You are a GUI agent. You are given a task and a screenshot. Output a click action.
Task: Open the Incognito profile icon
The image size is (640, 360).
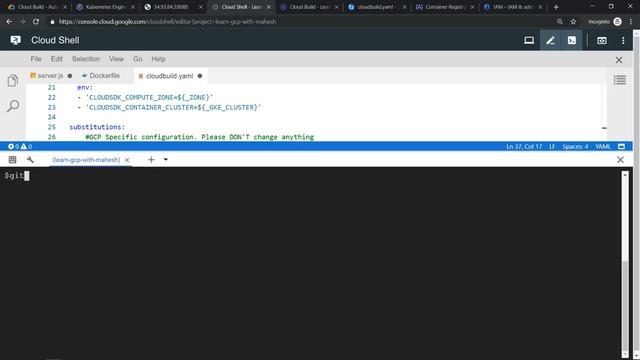pyautogui.click(x=618, y=22)
